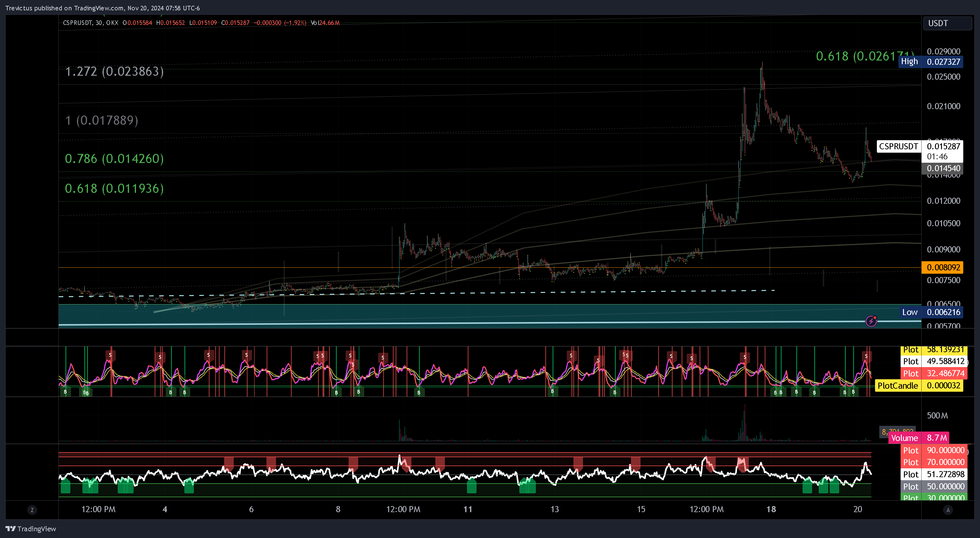Click date 8 on the time axis
Viewport: 980px width, 538px height.
(x=338, y=509)
